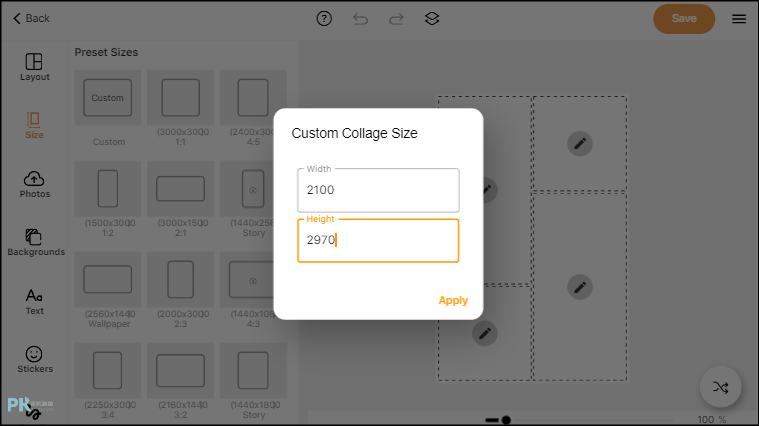Edit the lower-right collage cell pencil

pyautogui.click(x=580, y=287)
